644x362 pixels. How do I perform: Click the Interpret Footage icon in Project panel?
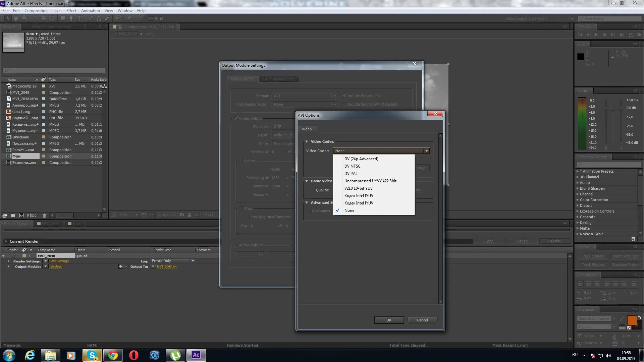pyautogui.click(x=5, y=215)
